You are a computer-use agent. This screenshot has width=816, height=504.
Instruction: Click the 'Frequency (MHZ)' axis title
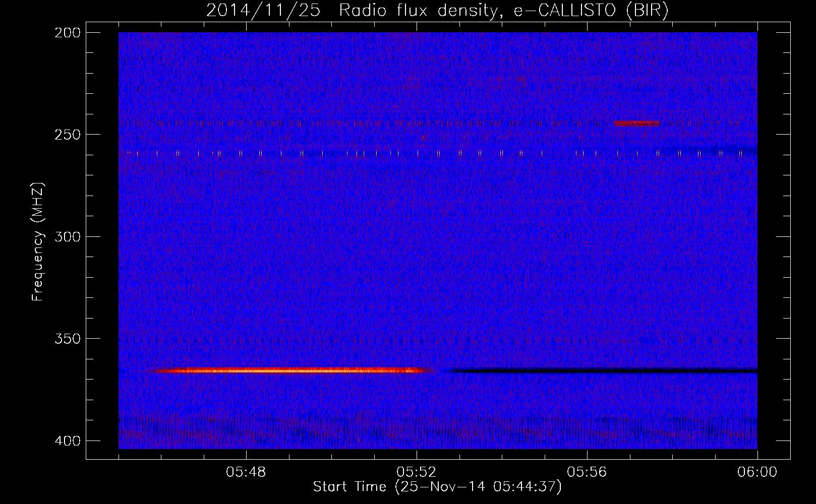(x=38, y=242)
